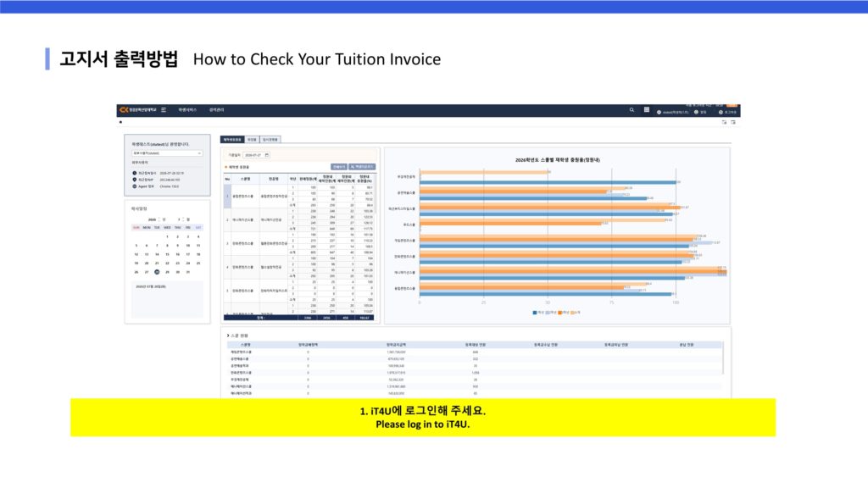
Task: Select date 12 in the calendar
Action: click(136, 254)
